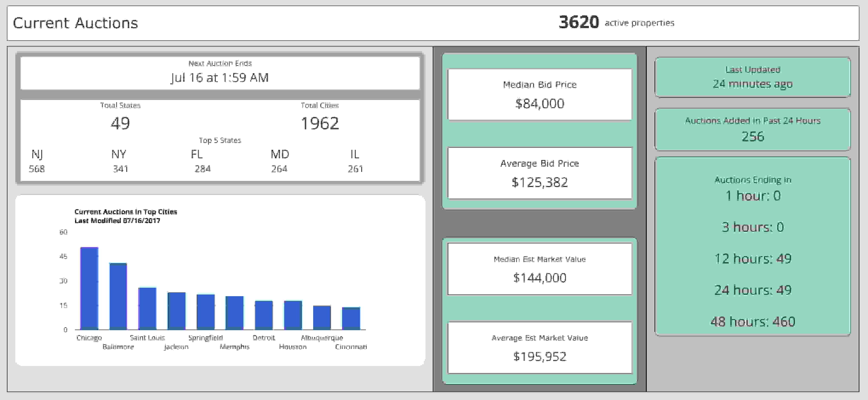Click the Average Est Market Value card
868x400 pixels.
[x=540, y=347]
